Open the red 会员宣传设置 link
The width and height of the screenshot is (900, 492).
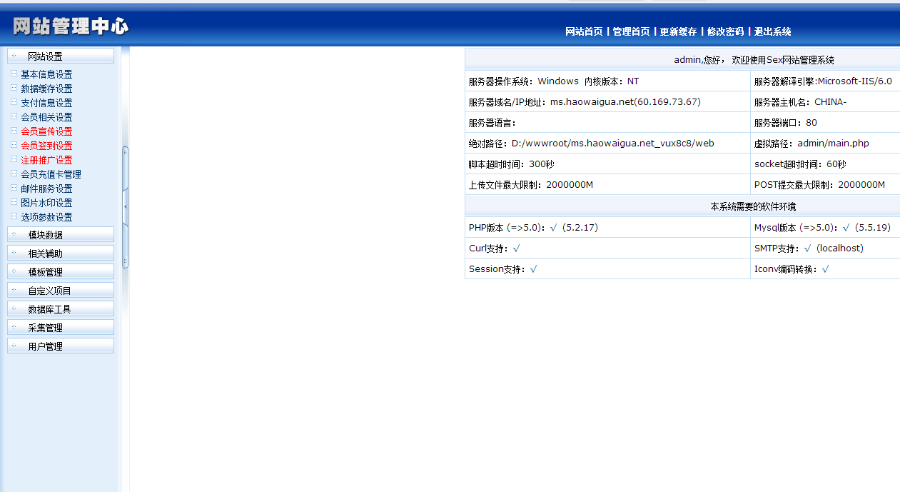pyautogui.click(x=46, y=131)
